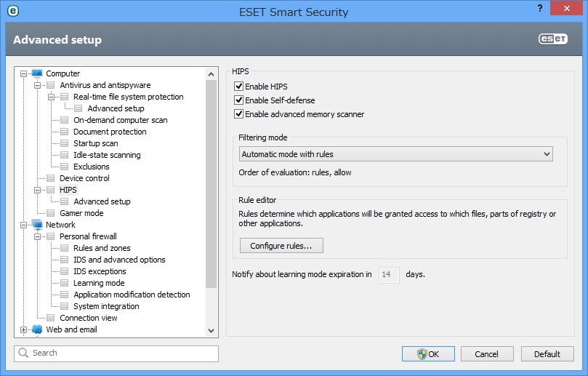Collapse the Personal firewall node

[x=37, y=237]
